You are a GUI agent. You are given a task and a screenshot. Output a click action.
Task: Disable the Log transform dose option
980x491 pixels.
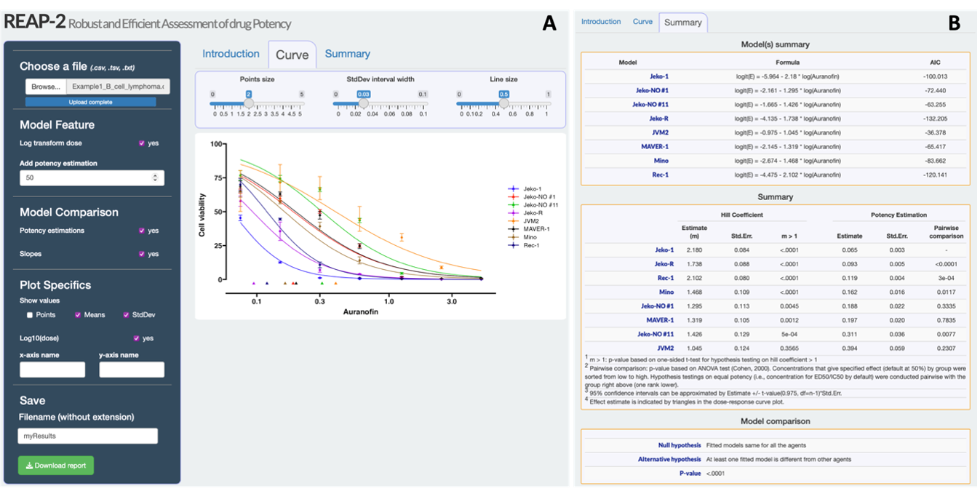click(143, 143)
